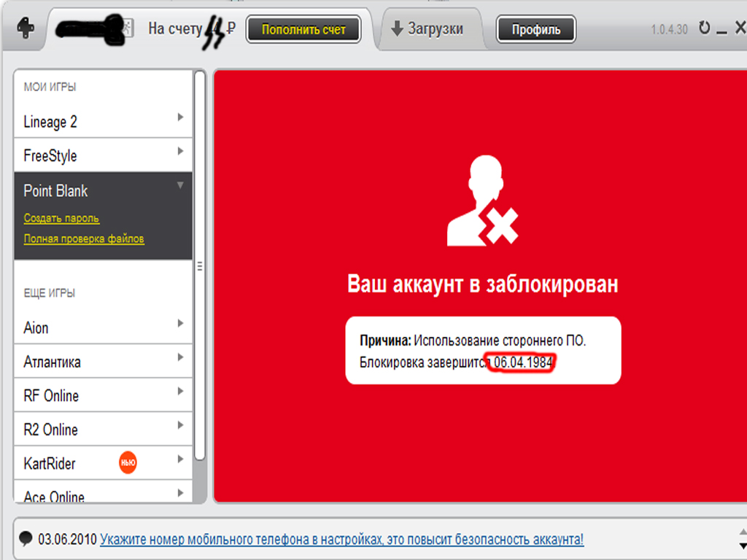Click the launcher logo icon at top-left
The image size is (747, 560).
pyautogui.click(x=24, y=31)
